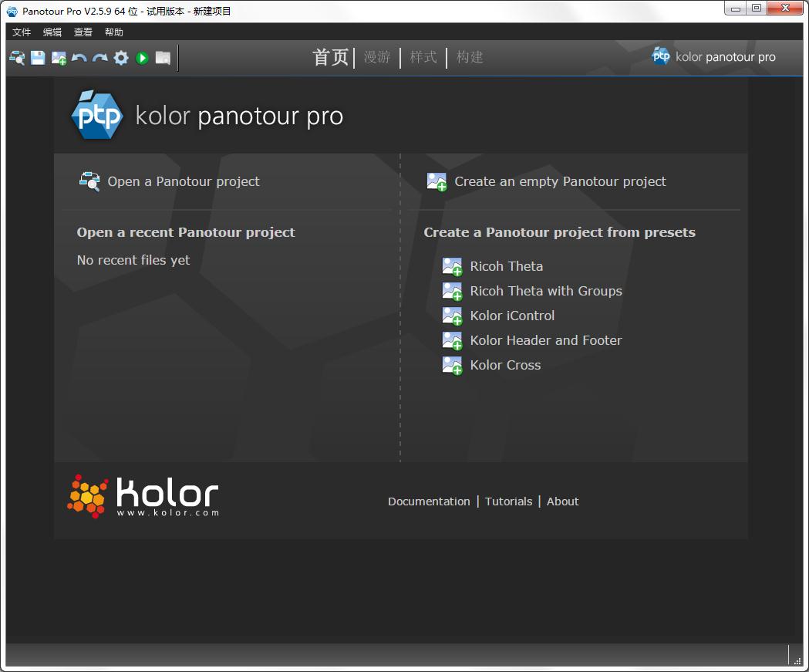Open the 文件 menu

[21, 32]
